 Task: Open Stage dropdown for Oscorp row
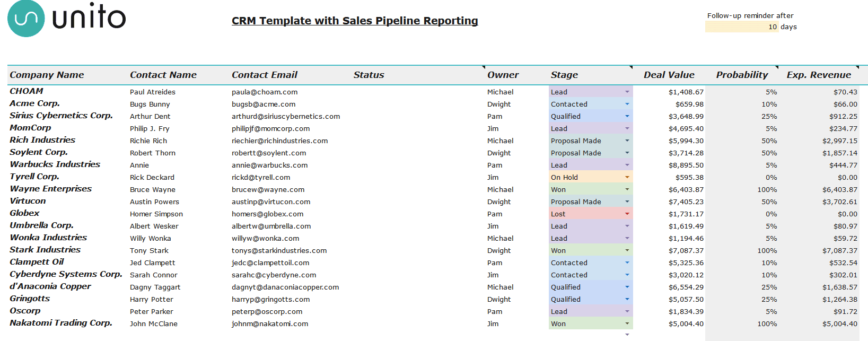click(x=627, y=311)
